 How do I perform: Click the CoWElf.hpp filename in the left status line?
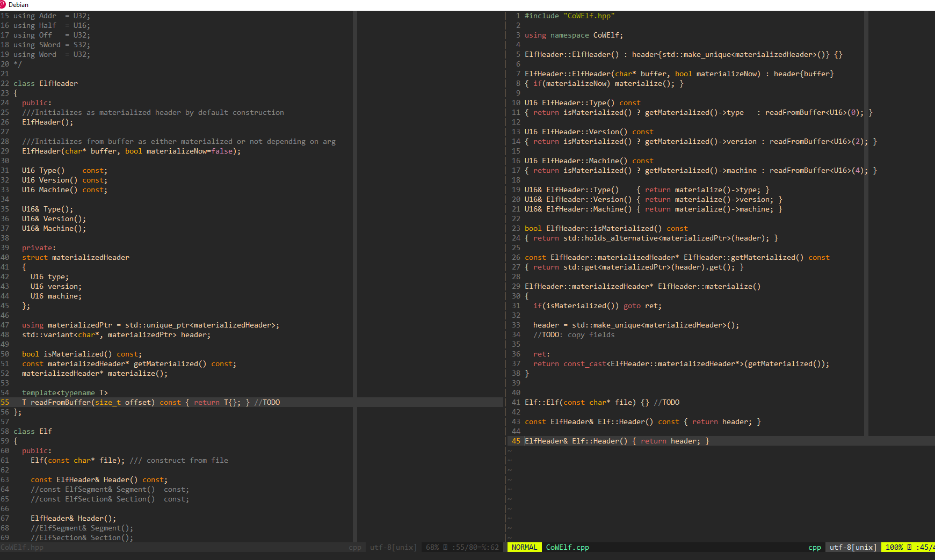[x=22, y=547]
